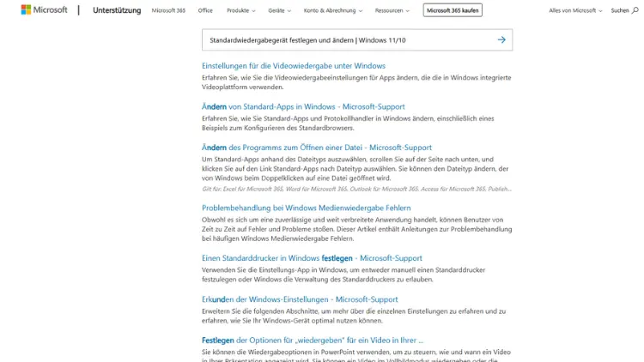Screen dimensions: 644x362
Task: Click the search arrow in search box
Action: [501, 39]
